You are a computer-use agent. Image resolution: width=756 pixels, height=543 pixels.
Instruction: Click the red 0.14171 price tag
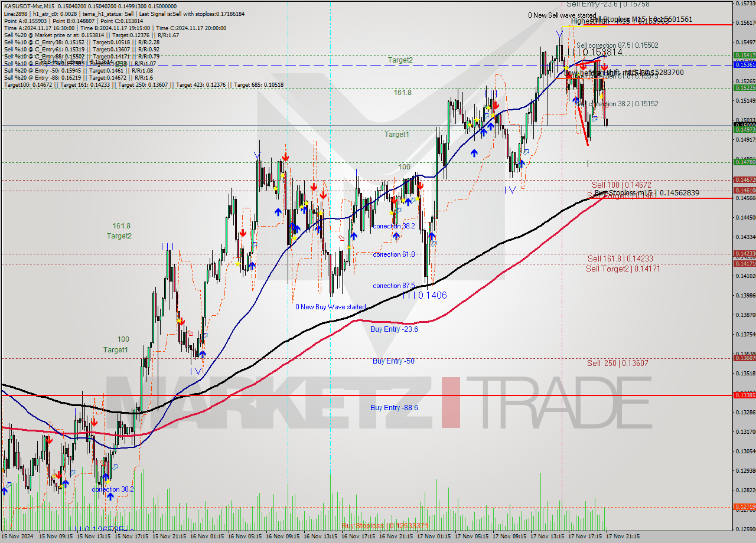click(744, 263)
